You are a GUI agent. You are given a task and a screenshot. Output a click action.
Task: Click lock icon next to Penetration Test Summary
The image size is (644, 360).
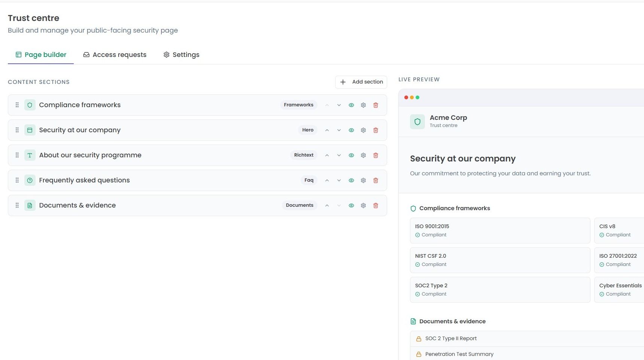pyautogui.click(x=419, y=354)
